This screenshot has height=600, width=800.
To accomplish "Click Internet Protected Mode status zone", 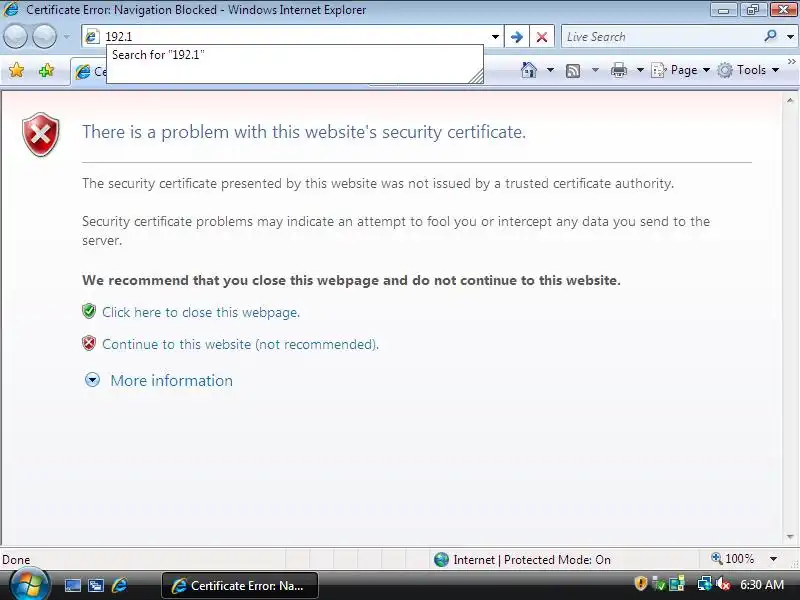I will [x=522, y=560].
